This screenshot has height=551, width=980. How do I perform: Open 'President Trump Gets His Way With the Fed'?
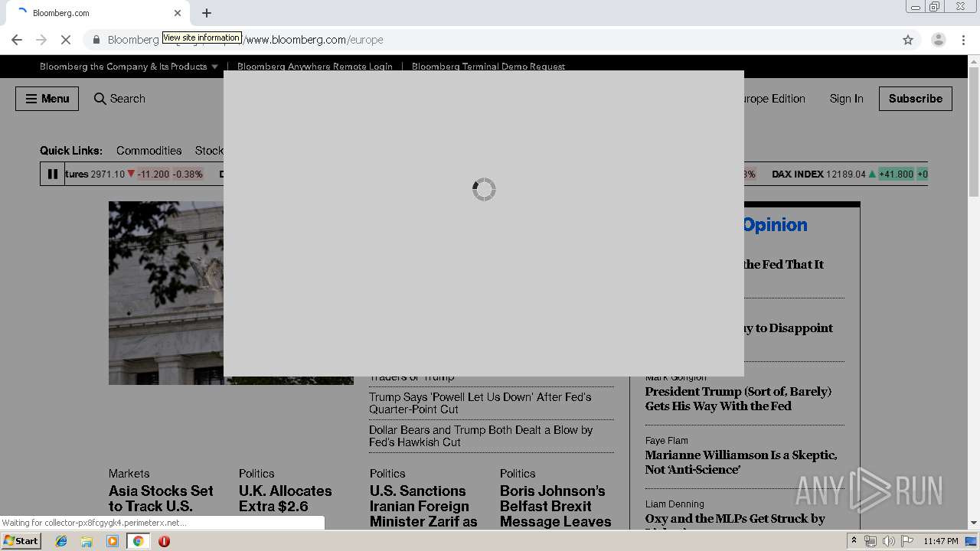[x=738, y=399]
